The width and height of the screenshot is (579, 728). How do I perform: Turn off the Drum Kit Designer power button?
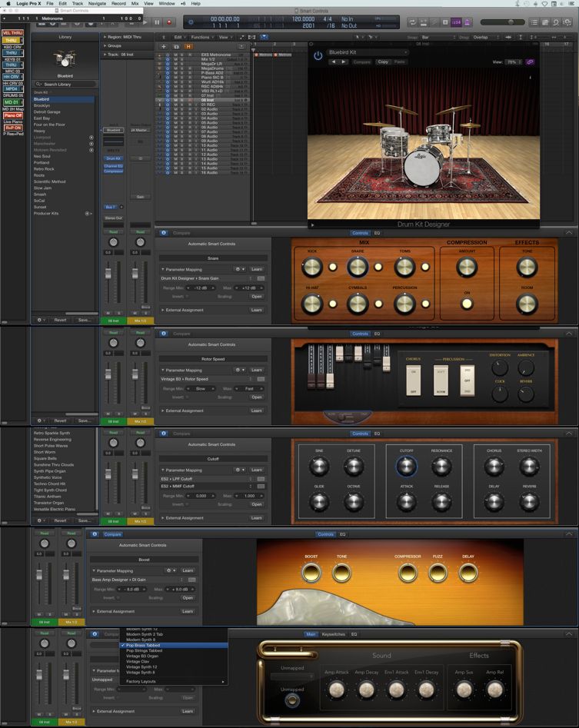tap(318, 55)
